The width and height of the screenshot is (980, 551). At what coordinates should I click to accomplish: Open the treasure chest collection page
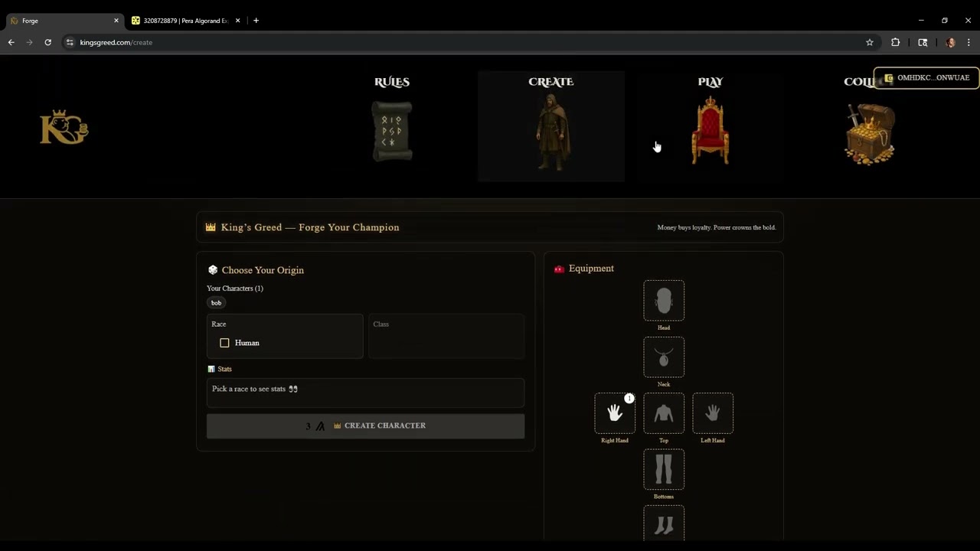(870, 135)
